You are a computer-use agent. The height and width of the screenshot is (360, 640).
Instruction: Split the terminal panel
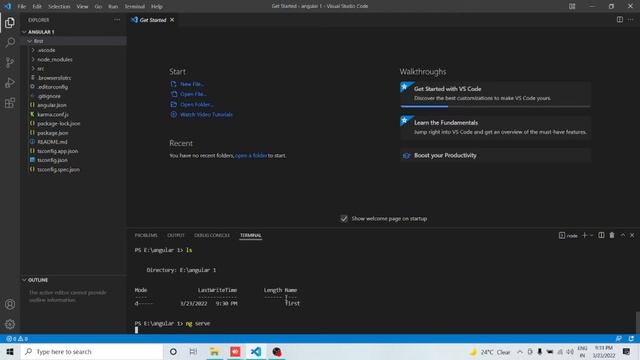pos(601,235)
